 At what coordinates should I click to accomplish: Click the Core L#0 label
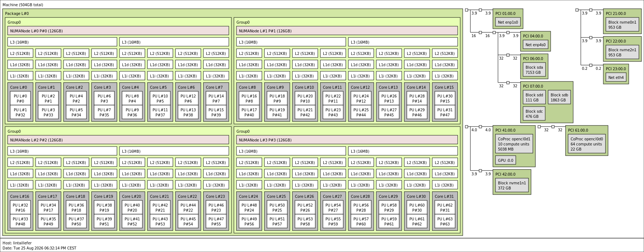pyautogui.click(x=19, y=87)
